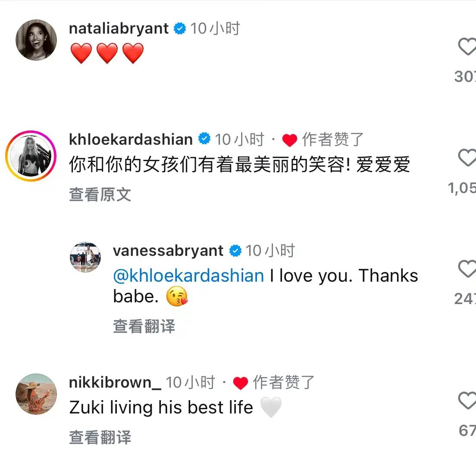
Task: View khloekardashian's story ring avatar
Action: [x=31, y=156]
